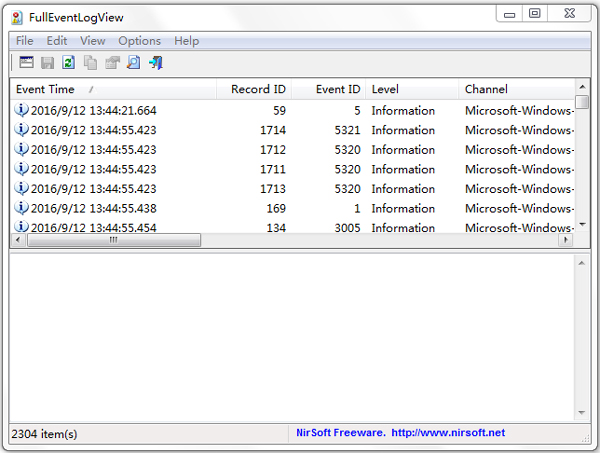Open the View menu

(92, 41)
